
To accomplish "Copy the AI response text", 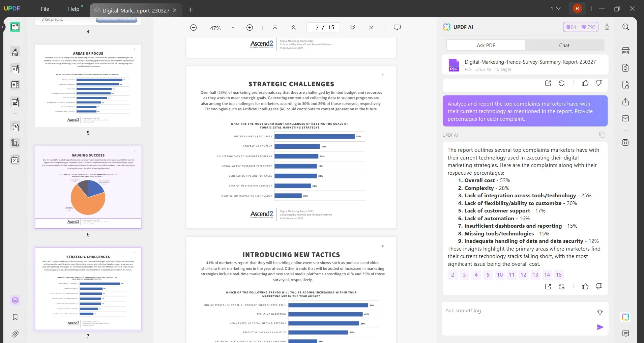I will (602, 135).
